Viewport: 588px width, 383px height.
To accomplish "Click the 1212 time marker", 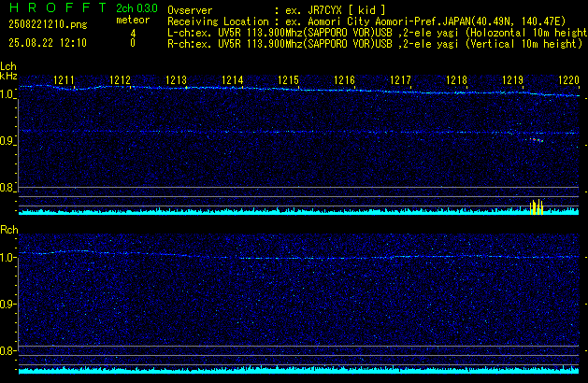I will coord(120,80).
